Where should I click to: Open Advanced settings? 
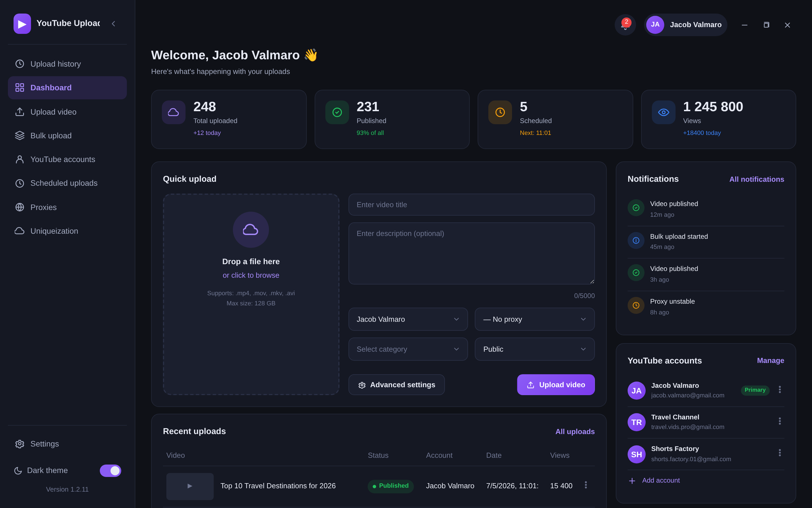(x=397, y=385)
